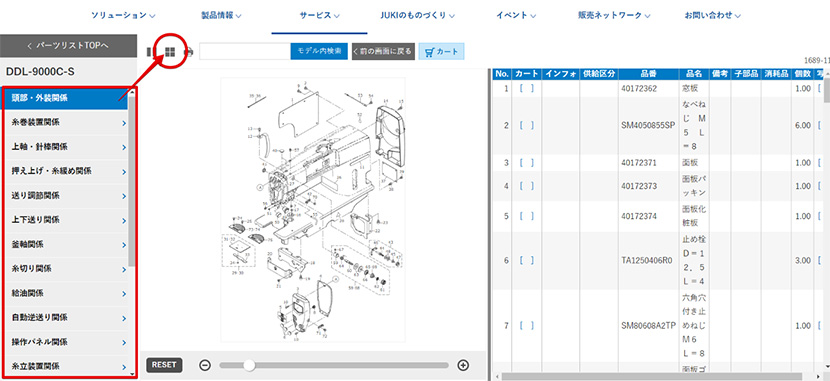Screen dimensions: 830x381
Task: Zoom out with the minus icon
Action: (x=205, y=365)
